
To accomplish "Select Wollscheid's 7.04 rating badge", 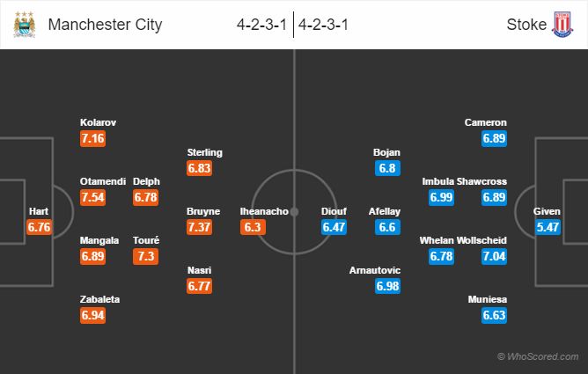I will pyautogui.click(x=494, y=256).
